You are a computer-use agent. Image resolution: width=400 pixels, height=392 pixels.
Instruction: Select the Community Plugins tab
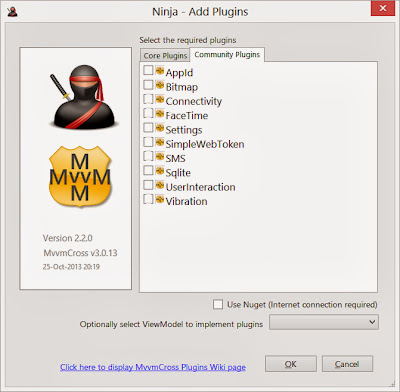[x=227, y=55]
